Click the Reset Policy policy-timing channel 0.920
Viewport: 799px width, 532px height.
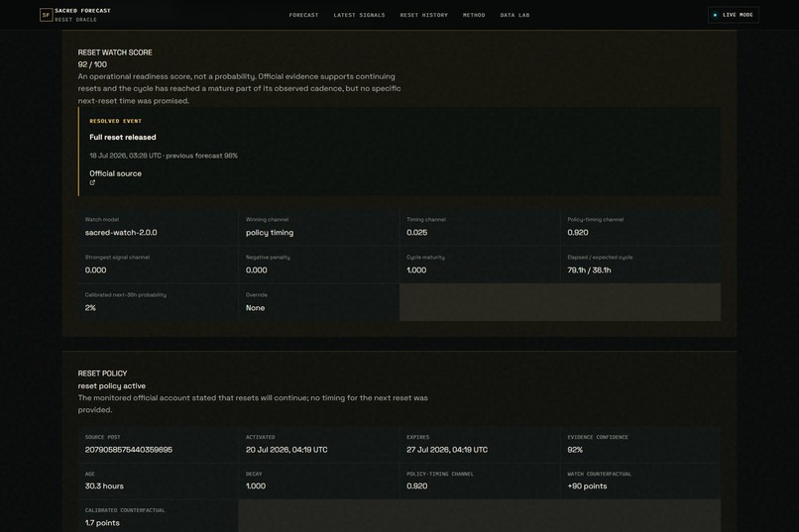pyautogui.click(x=416, y=486)
